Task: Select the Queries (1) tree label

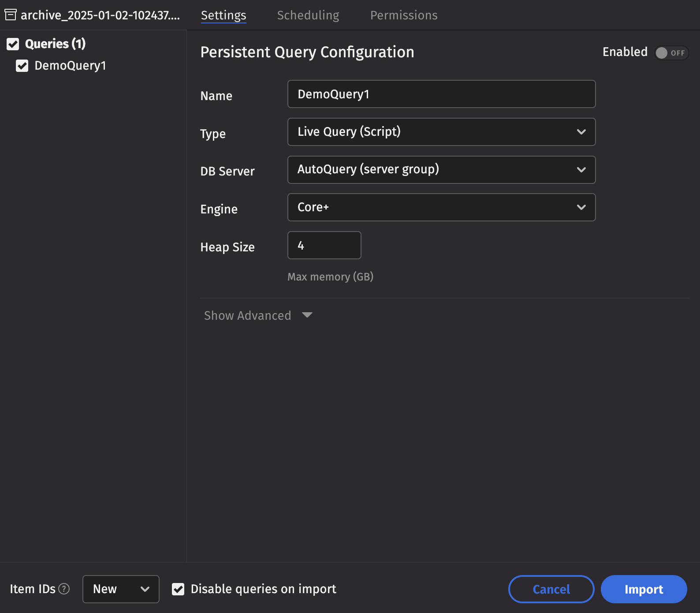Action: coord(55,44)
